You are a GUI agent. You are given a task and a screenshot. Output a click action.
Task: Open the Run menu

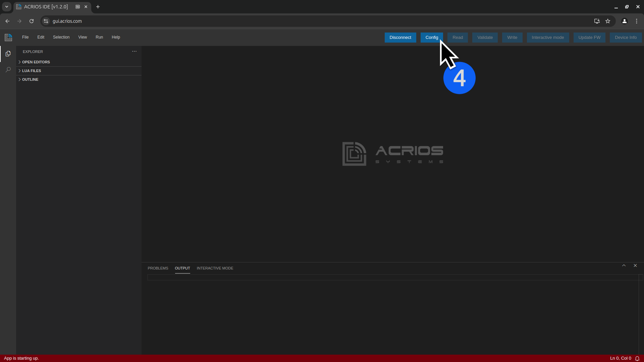(x=99, y=37)
